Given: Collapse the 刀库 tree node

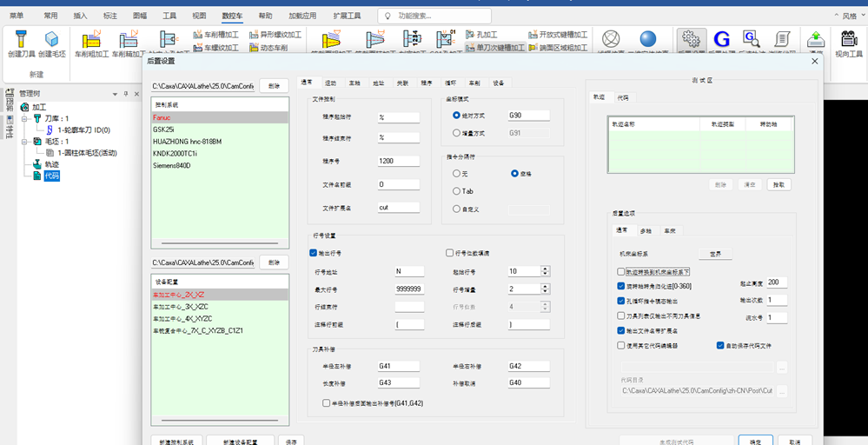Looking at the screenshot, I should coord(24,119).
